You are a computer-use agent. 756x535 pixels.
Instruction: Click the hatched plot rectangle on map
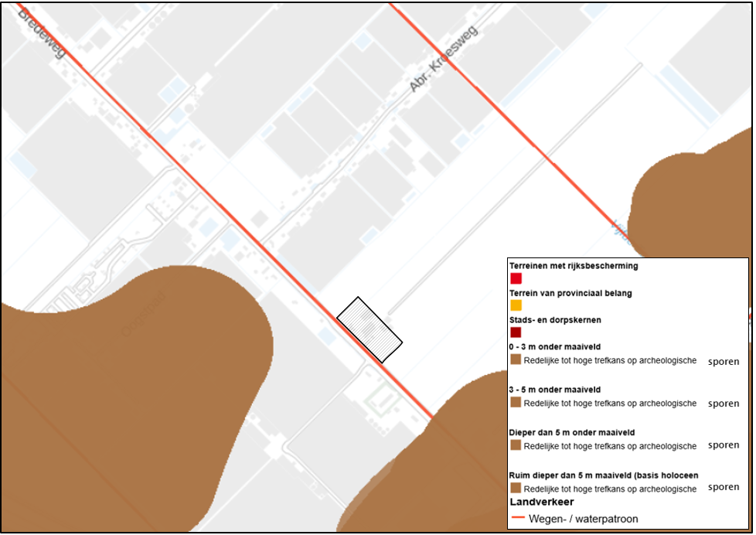pyautogui.click(x=369, y=329)
